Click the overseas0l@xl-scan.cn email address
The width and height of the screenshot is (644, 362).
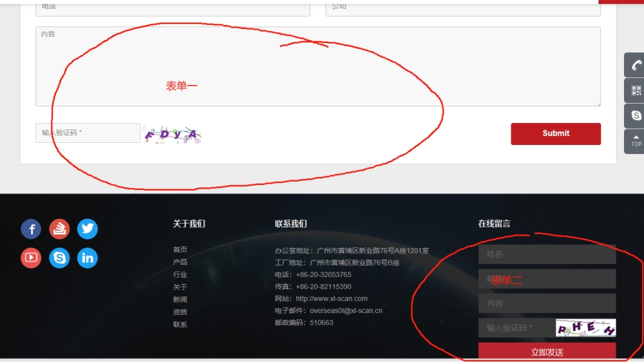tap(346, 310)
